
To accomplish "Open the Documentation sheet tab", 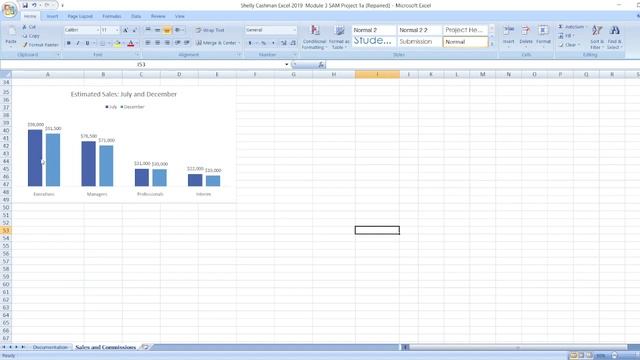I will click(50, 347).
